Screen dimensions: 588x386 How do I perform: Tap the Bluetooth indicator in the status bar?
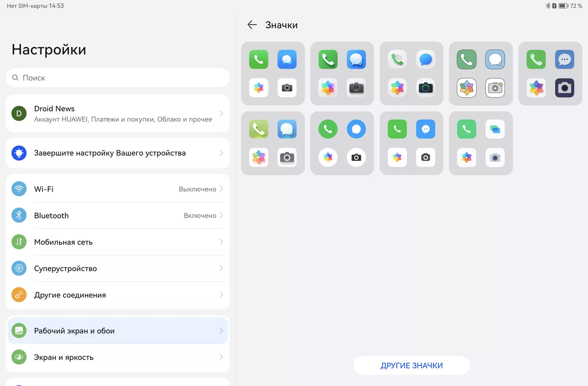coord(548,6)
